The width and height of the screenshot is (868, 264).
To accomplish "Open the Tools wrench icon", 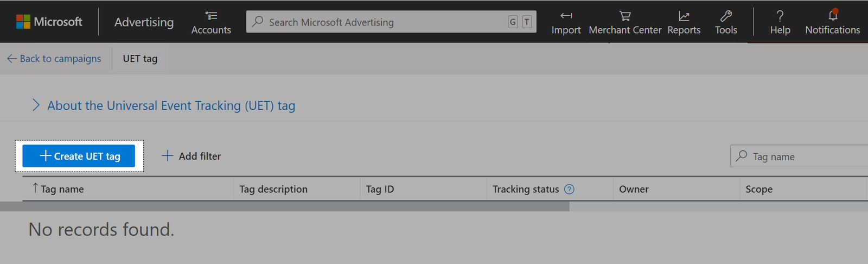I will tap(726, 16).
